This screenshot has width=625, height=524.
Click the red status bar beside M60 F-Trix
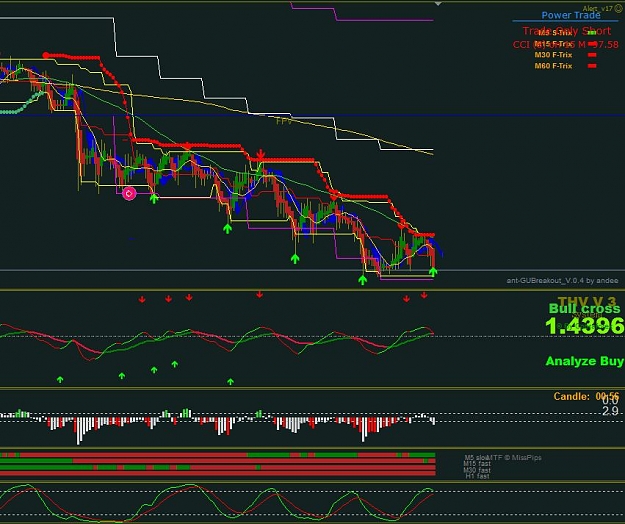tap(592, 66)
